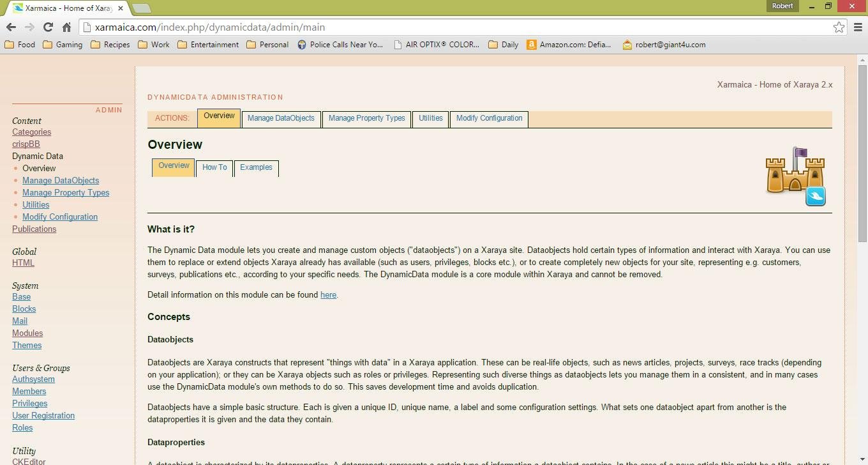The image size is (868, 465).
Task: Go back using the browser back arrow
Action: click(11, 27)
